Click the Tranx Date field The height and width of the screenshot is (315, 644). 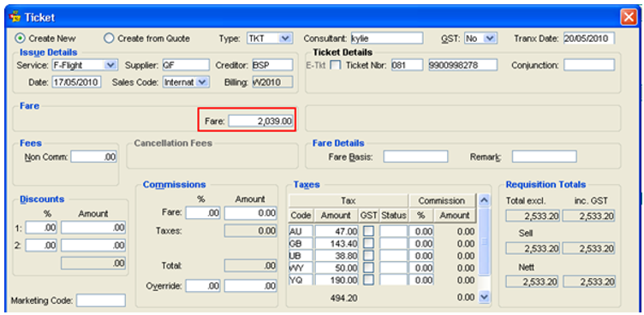click(x=589, y=39)
